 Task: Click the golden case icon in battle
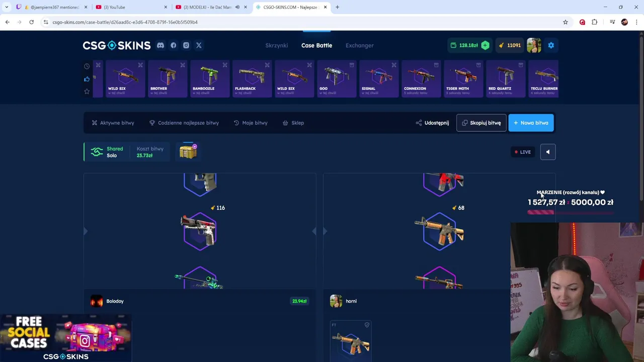pos(188,152)
